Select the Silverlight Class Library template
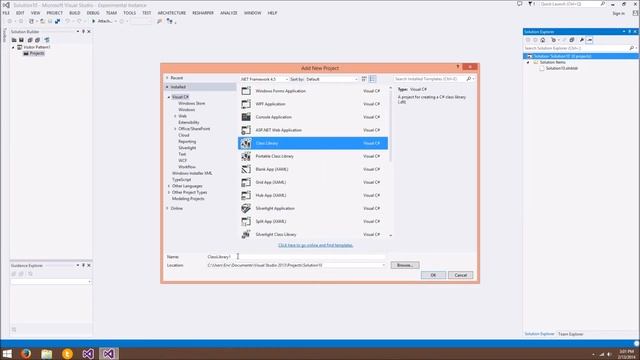 click(x=313, y=235)
